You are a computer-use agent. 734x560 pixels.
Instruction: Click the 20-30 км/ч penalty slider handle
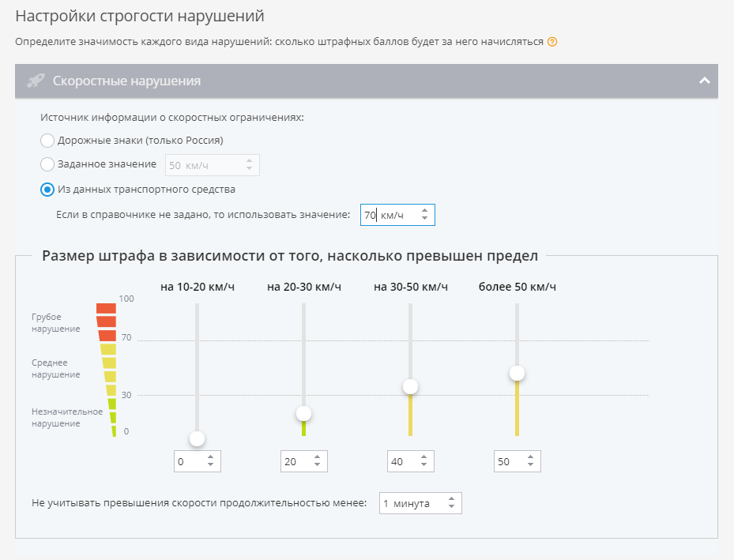click(303, 413)
